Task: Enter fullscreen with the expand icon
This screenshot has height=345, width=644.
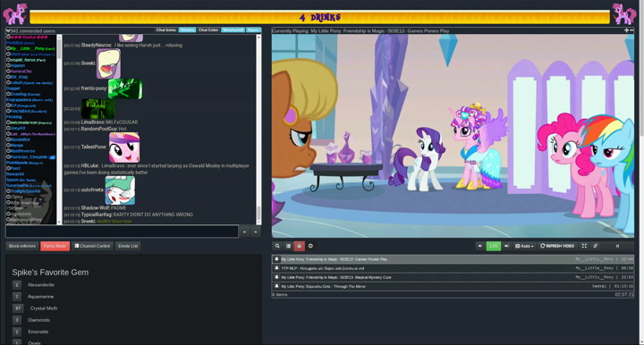Action: [x=584, y=246]
